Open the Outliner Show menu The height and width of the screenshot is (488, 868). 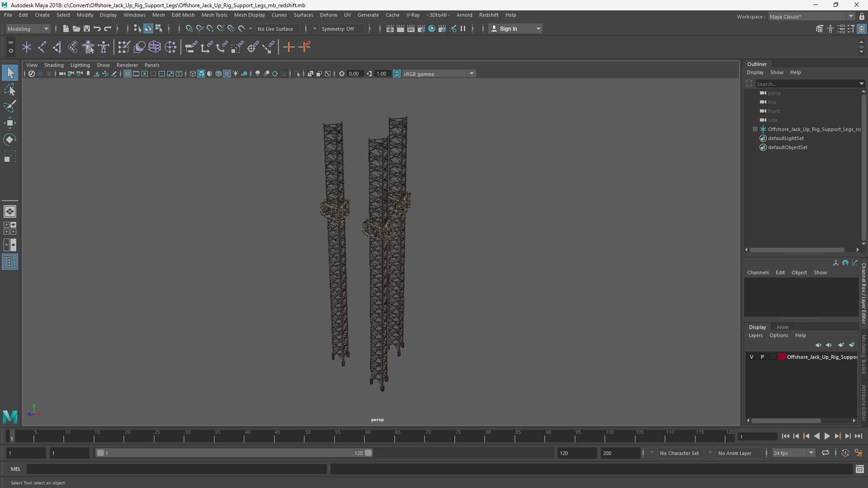[777, 72]
